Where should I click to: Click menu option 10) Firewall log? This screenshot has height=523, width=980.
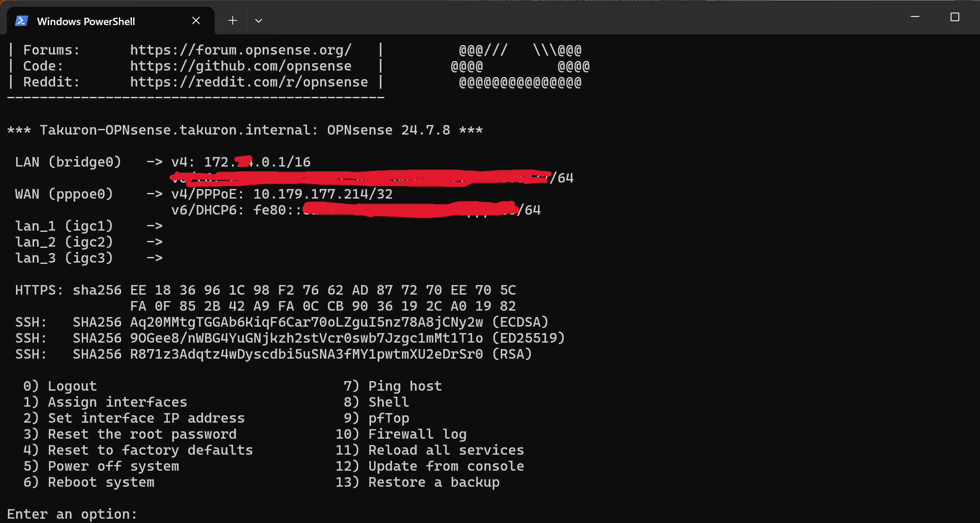(x=401, y=434)
